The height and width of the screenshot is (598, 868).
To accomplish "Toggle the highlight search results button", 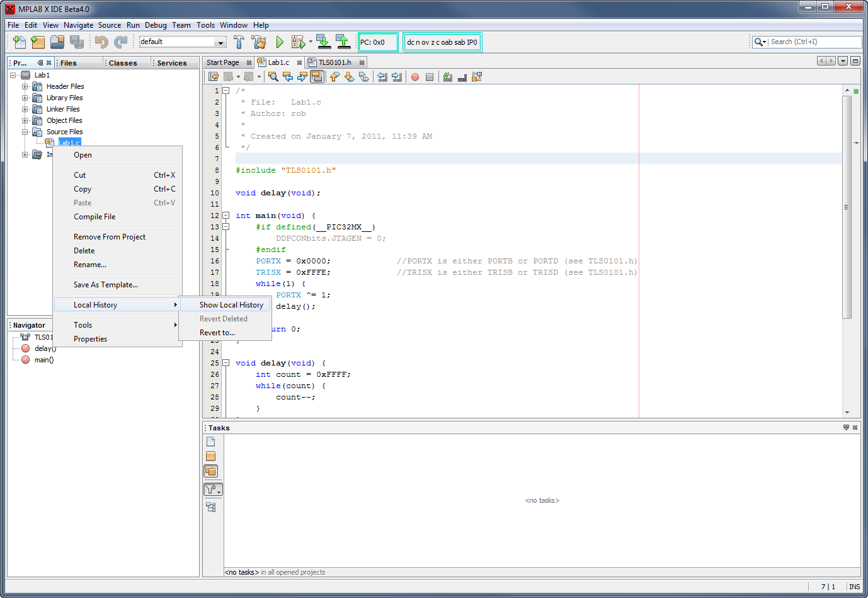I will [x=317, y=77].
